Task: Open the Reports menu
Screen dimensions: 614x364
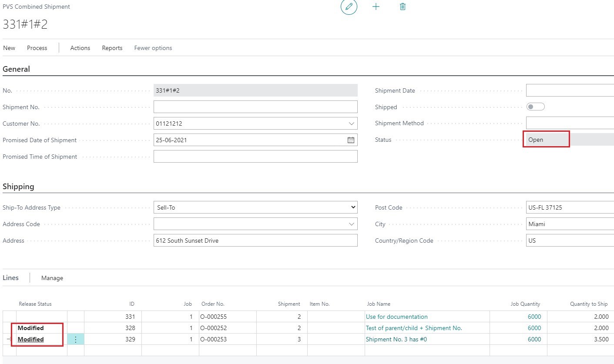Action: coord(112,48)
